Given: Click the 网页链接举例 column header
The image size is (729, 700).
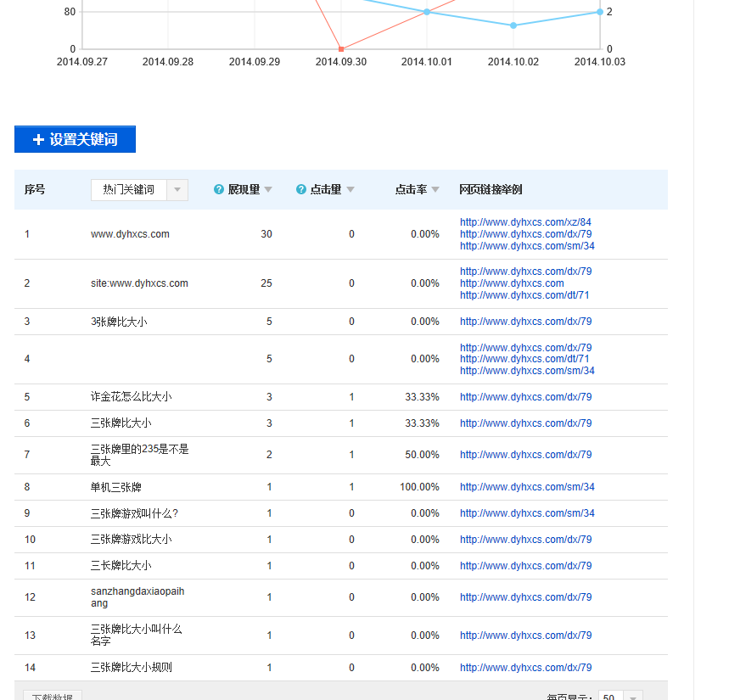Looking at the screenshot, I should (x=491, y=190).
